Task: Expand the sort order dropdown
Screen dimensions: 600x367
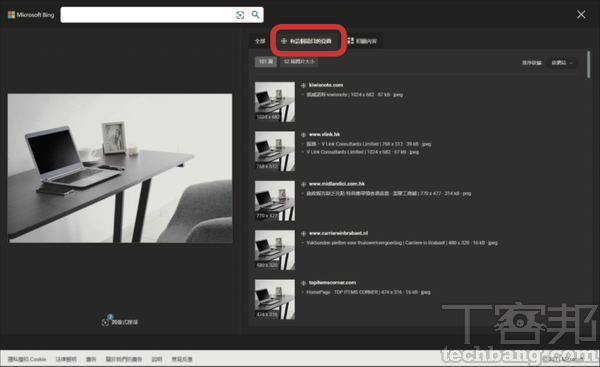Action: [562, 63]
